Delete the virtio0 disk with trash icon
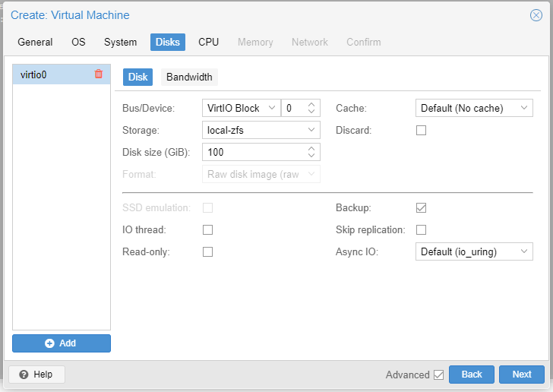 coord(99,74)
